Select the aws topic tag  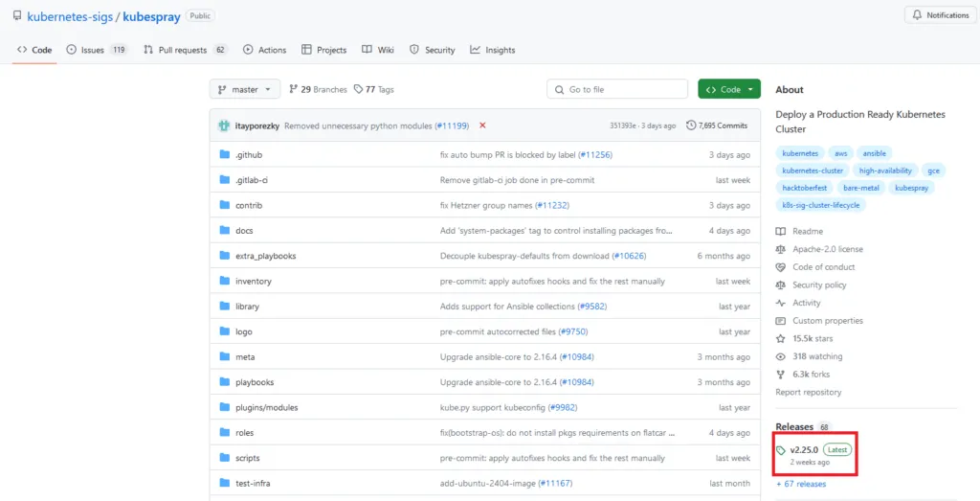point(840,153)
